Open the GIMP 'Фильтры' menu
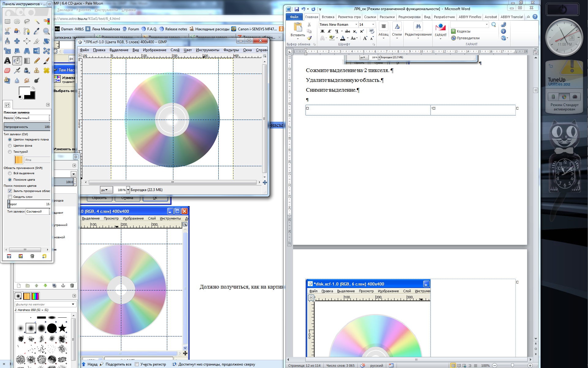This screenshot has width=588, height=368. pyautogui.click(x=231, y=50)
